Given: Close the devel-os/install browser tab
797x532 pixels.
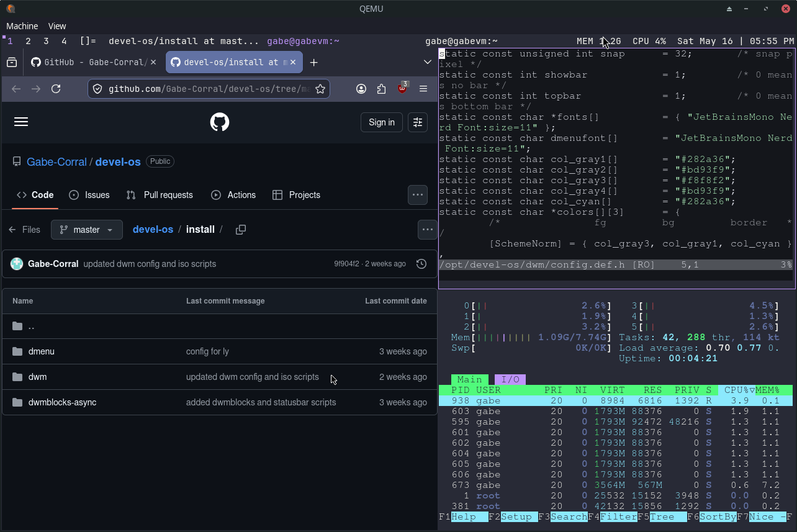Looking at the screenshot, I should (294, 62).
